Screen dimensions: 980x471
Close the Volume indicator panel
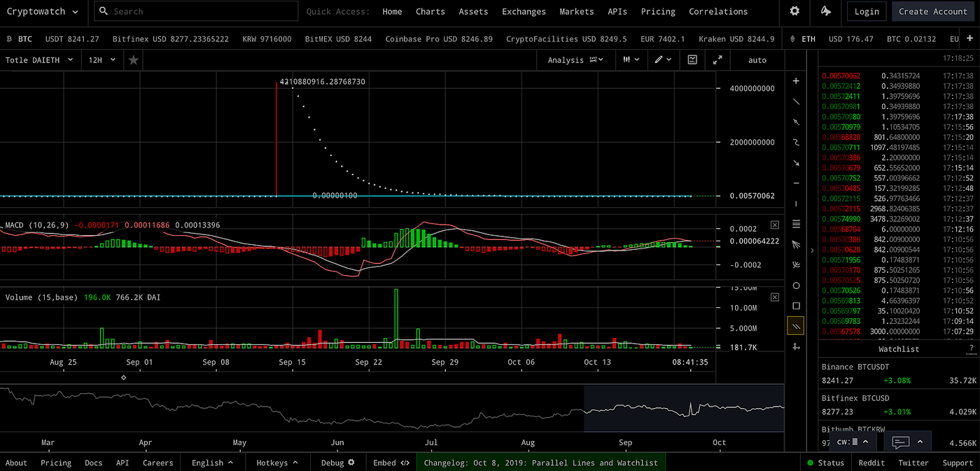(x=775, y=297)
